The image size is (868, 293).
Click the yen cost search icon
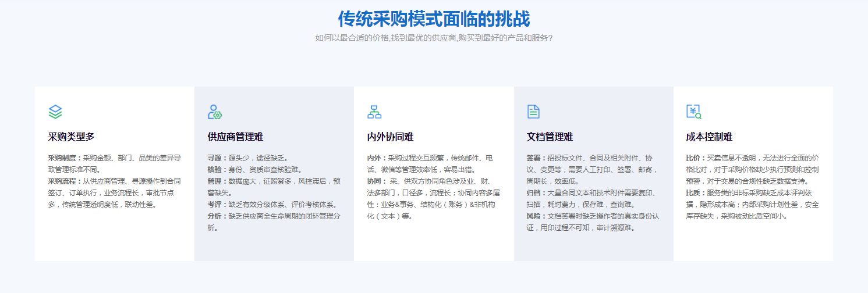693,112
